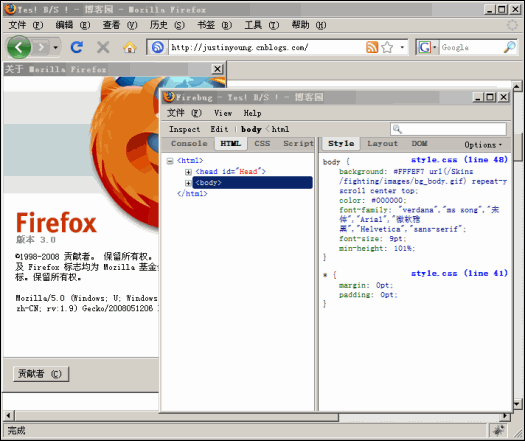This screenshot has width=525, height=441.
Task: Click the vertical scrollbar down arrow
Action: click(517, 404)
